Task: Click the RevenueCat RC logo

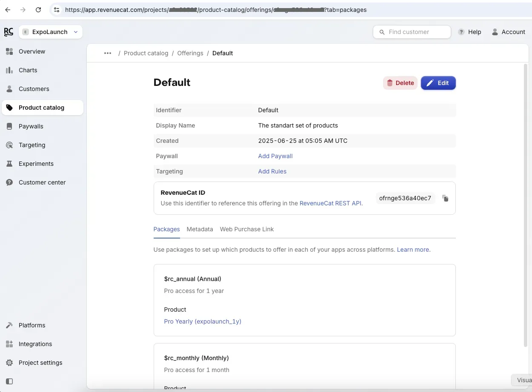Action: coord(9,32)
